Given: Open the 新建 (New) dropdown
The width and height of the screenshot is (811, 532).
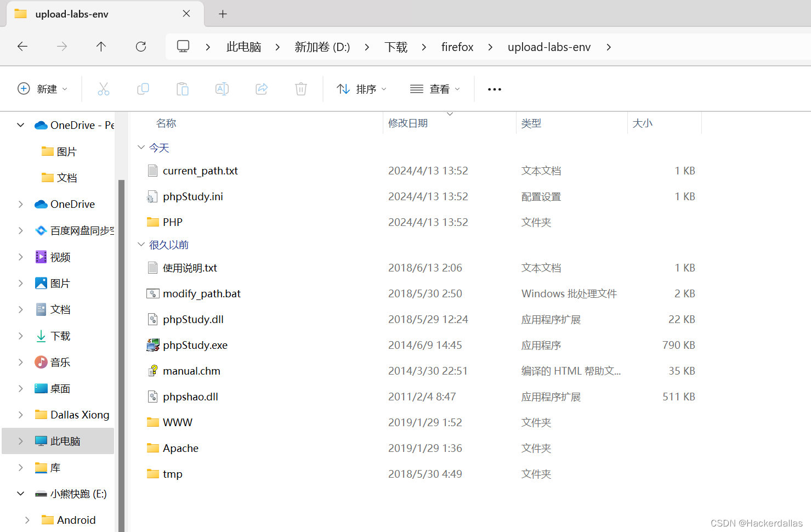Looking at the screenshot, I should click(43, 89).
